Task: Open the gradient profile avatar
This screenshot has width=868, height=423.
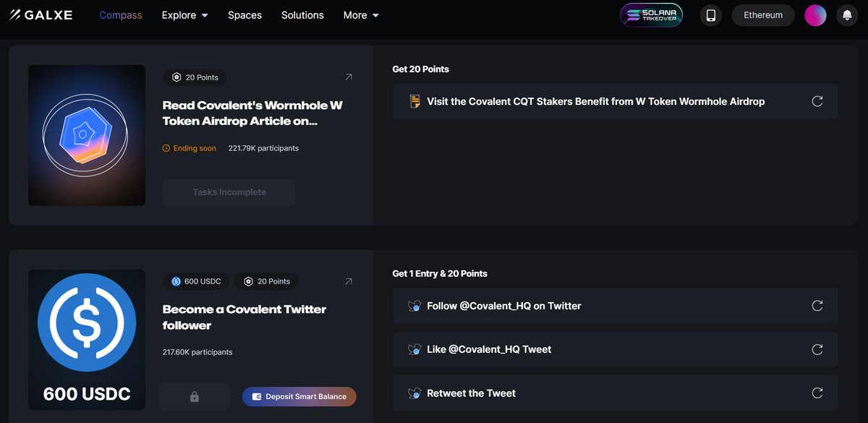Action: pos(815,15)
